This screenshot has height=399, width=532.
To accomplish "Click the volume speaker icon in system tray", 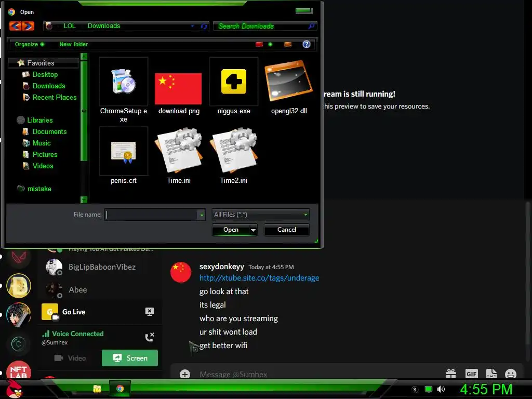I will pos(441,389).
